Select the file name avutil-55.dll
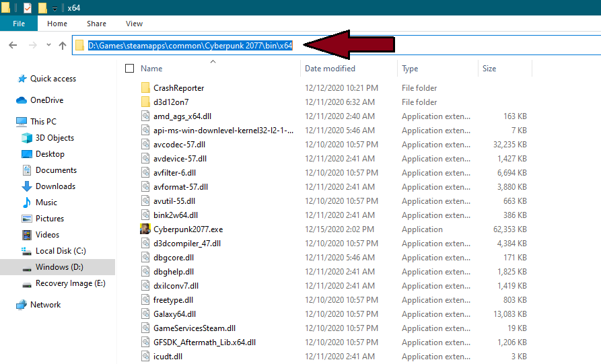This screenshot has width=601, height=364. [174, 201]
